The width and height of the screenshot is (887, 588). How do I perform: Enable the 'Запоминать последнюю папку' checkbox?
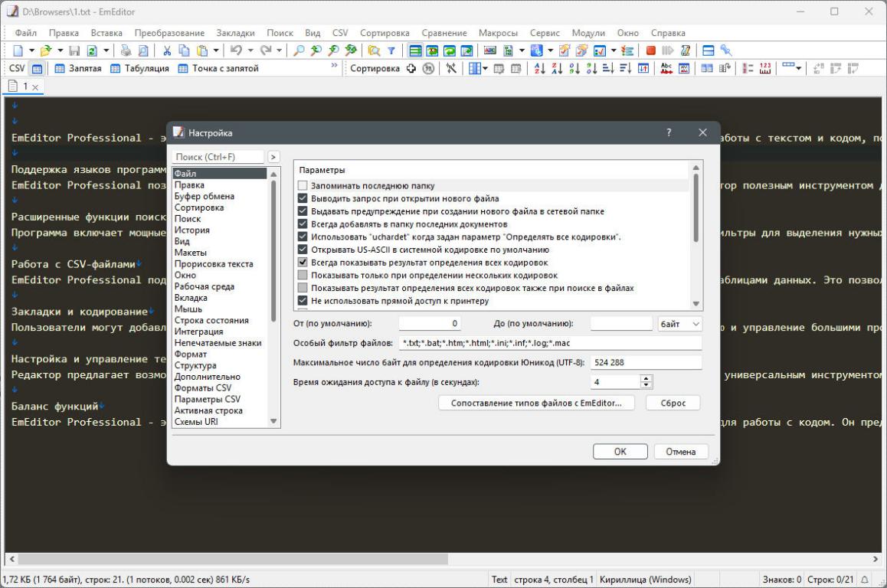tap(303, 185)
